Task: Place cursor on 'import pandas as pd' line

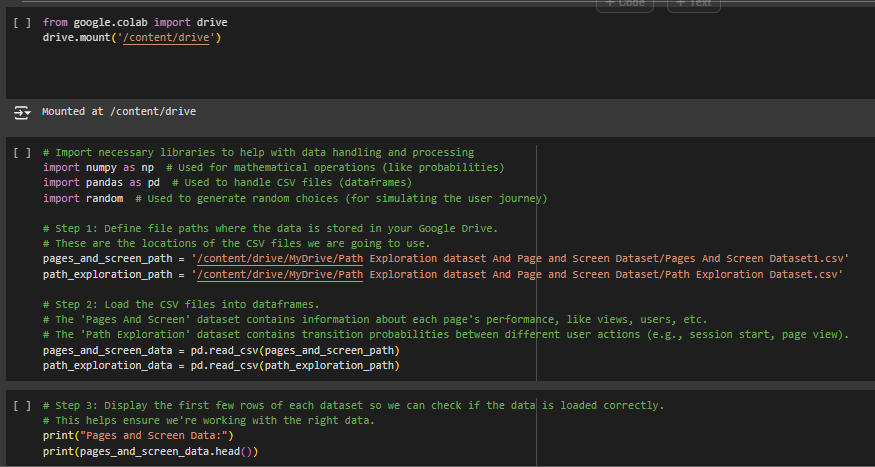Action: coord(228,182)
